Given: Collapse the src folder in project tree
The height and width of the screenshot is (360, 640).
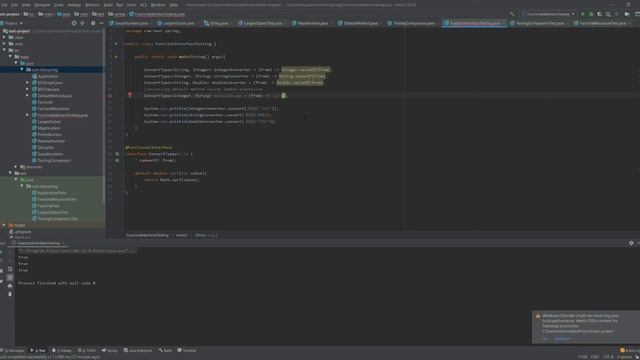Looking at the screenshot, I should point(4,50).
